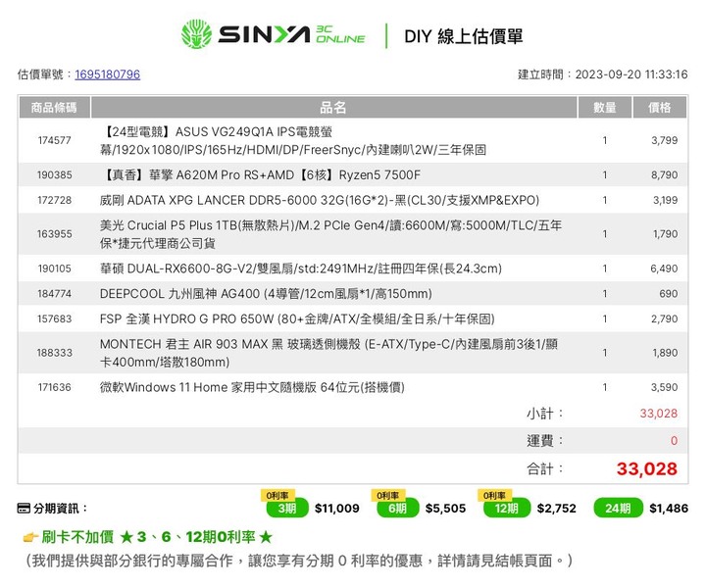Select the 12期 installment badge
The height and width of the screenshot is (588, 706).
(x=507, y=509)
